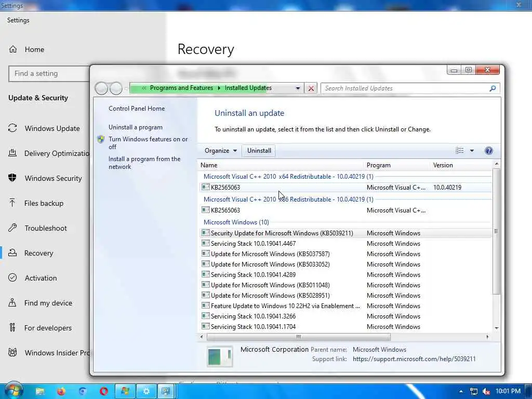The width and height of the screenshot is (532, 399).
Task: Click the muted volume icon in system tray
Action: tap(486, 391)
